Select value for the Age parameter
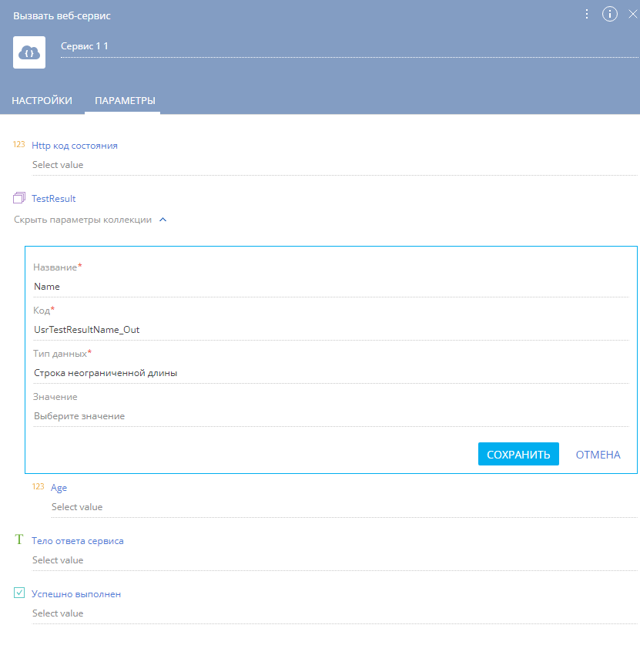The image size is (640, 672). (x=344, y=507)
